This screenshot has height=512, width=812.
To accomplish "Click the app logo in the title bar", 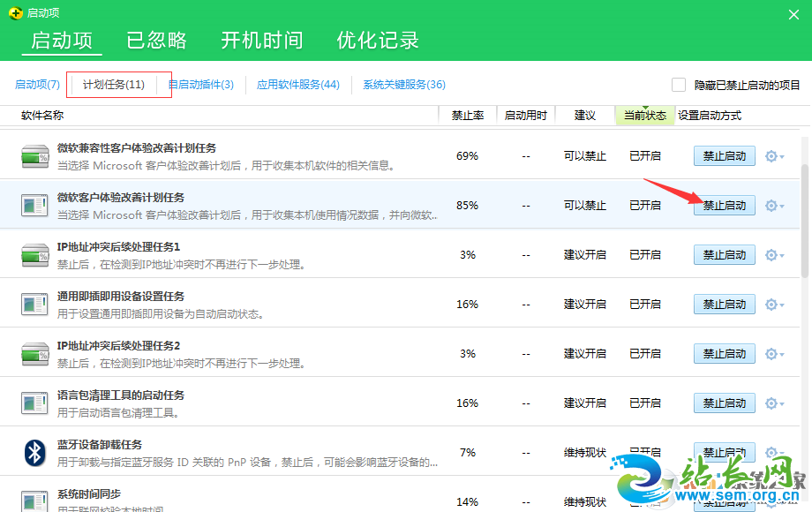I will pyautogui.click(x=14, y=11).
